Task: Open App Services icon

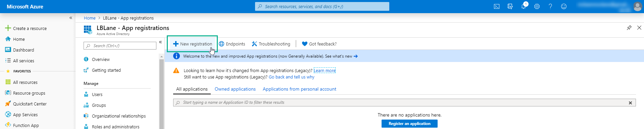Action: pyautogui.click(x=8, y=114)
